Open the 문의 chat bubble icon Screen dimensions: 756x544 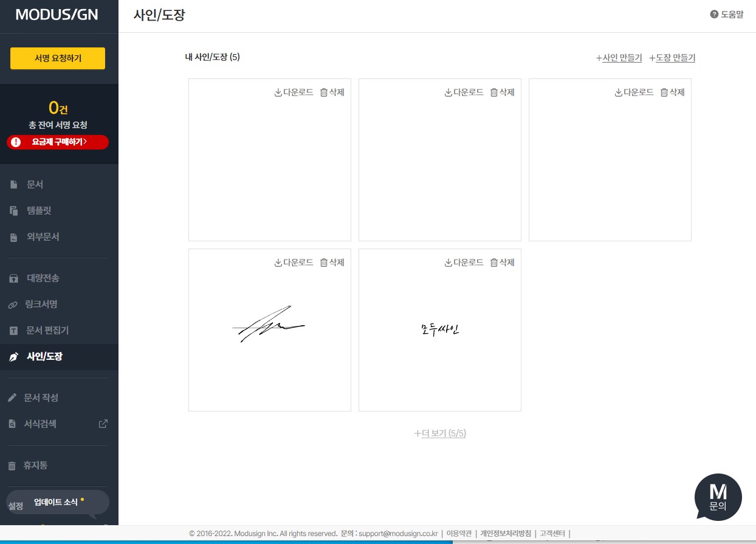(x=718, y=497)
